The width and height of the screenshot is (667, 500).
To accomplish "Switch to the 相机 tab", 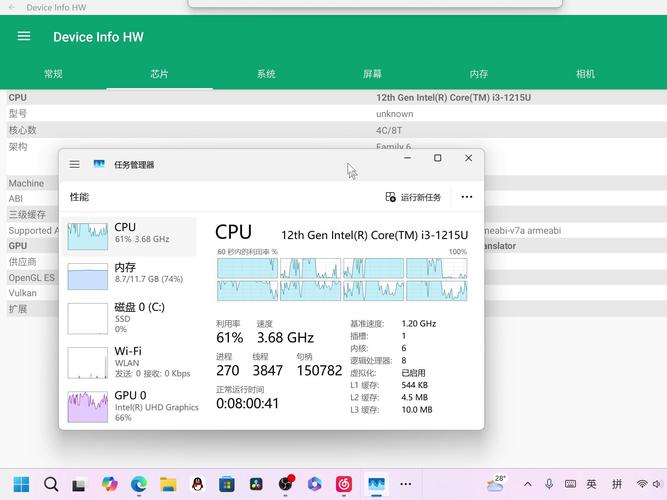I will point(585,74).
